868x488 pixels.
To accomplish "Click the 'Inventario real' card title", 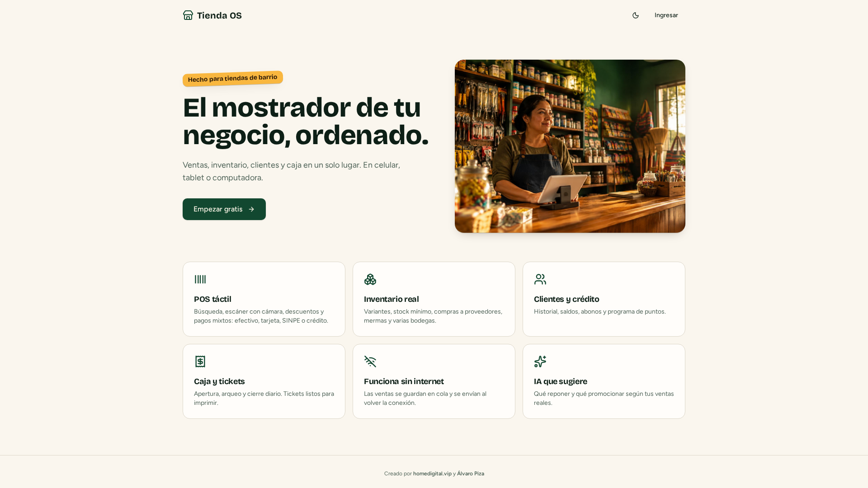I will tap(392, 299).
